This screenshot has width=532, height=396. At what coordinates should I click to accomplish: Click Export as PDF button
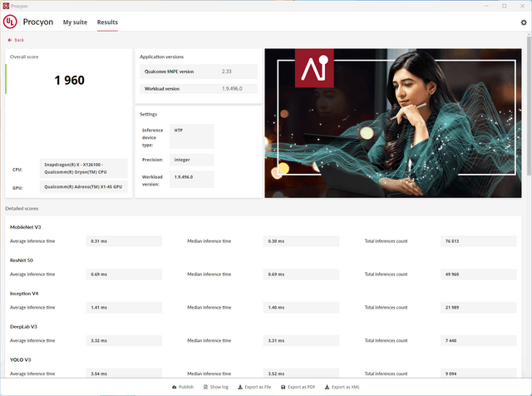(298, 387)
